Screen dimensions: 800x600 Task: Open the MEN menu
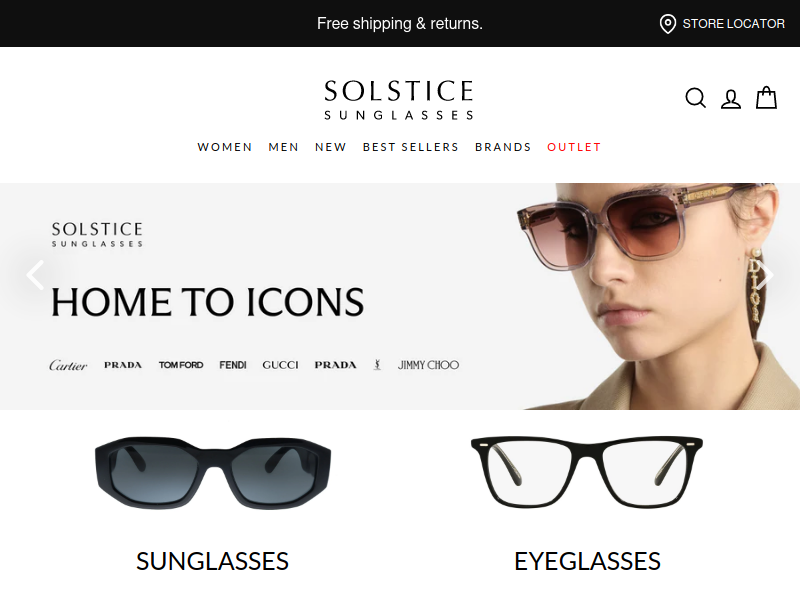(x=284, y=147)
